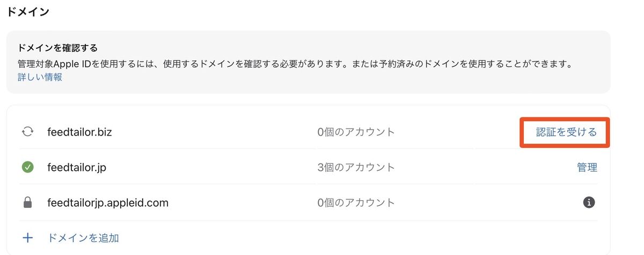
Task: Open 管理 for the feedtailor.jp domain
Action: pyautogui.click(x=587, y=168)
